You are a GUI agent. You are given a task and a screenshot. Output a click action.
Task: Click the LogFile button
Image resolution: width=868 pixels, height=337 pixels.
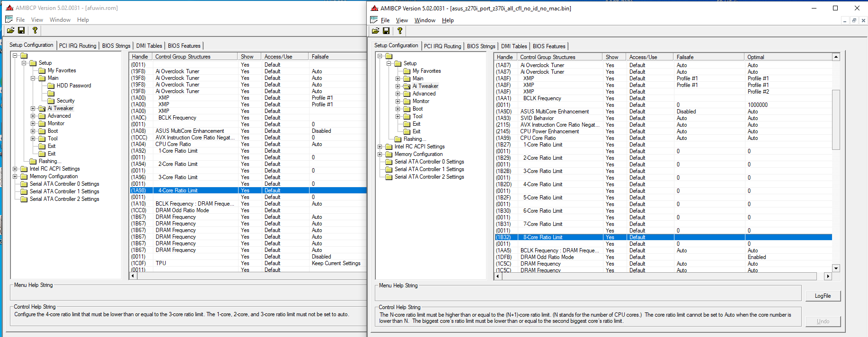[823, 296]
